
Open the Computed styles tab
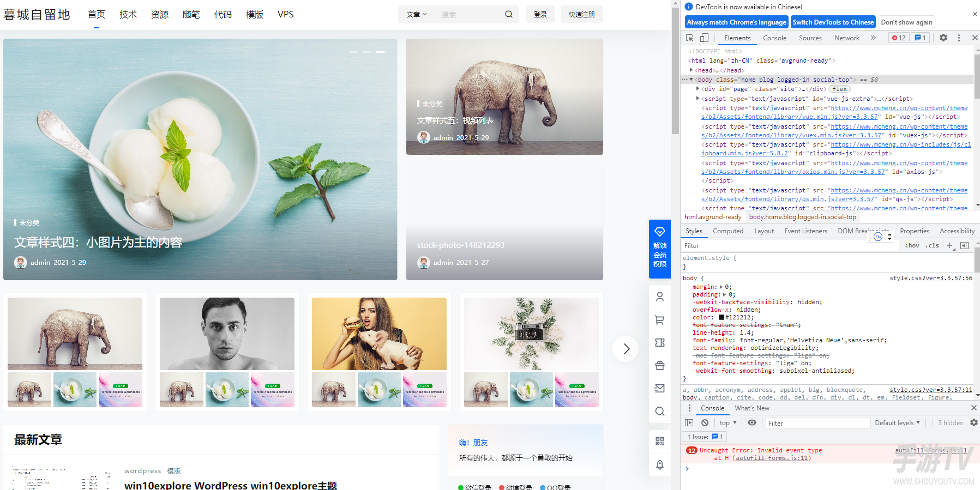(x=728, y=231)
